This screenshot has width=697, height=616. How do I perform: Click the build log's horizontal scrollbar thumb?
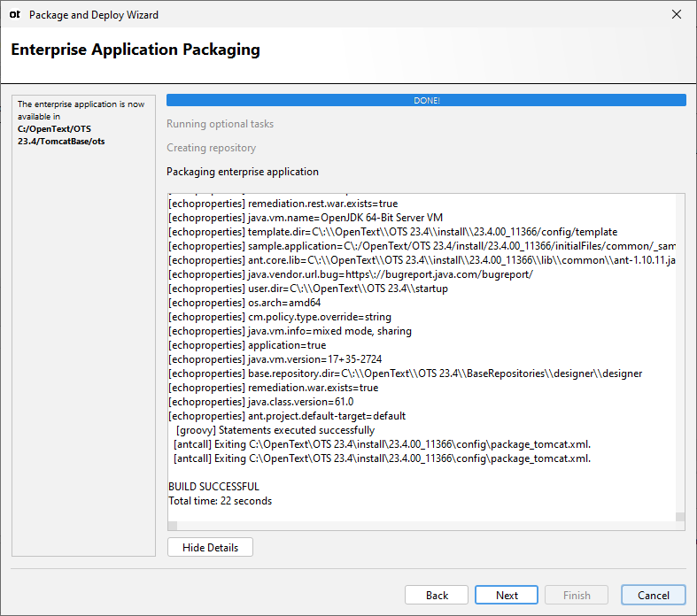pyautogui.click(x=173, y=526)
